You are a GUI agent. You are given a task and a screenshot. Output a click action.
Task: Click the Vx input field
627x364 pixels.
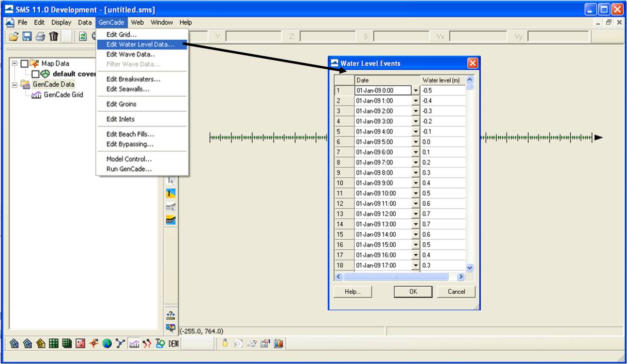tap(477, 36)
